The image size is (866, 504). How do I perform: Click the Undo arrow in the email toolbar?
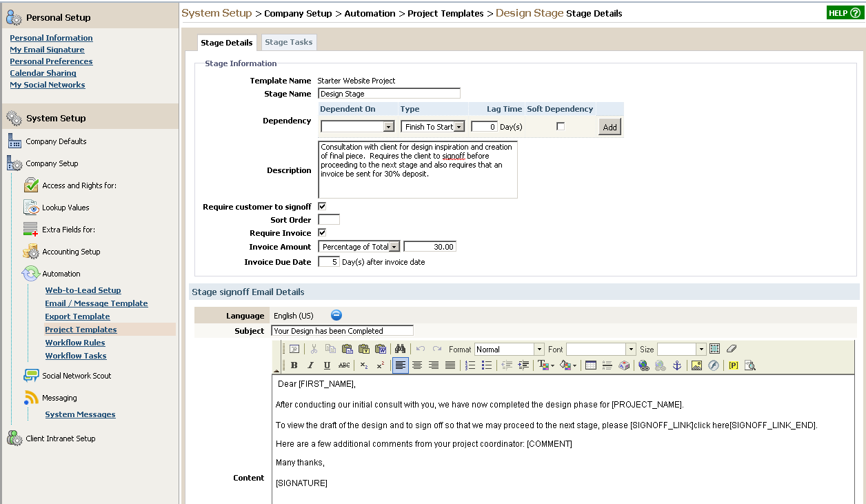(x=421, y=349)
